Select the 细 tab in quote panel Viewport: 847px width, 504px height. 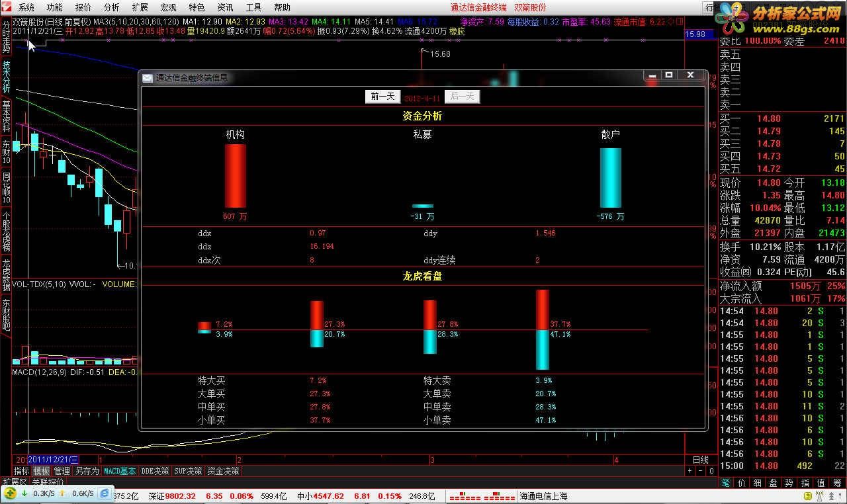coord(758,483)
